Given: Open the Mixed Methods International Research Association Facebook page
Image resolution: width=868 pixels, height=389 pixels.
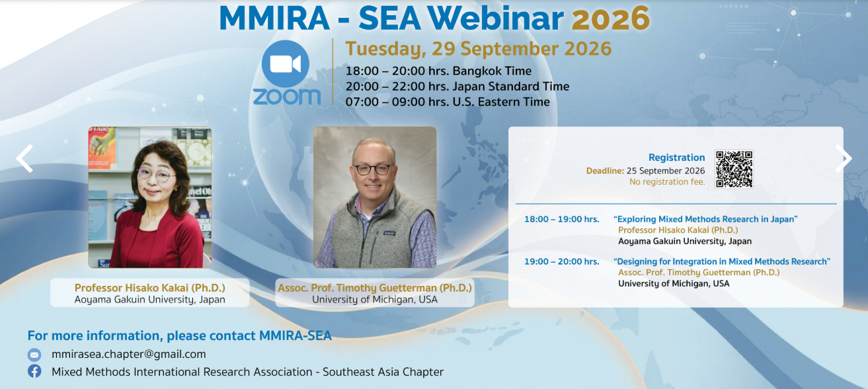Looking at the screenshot, I should click(247, 372).
